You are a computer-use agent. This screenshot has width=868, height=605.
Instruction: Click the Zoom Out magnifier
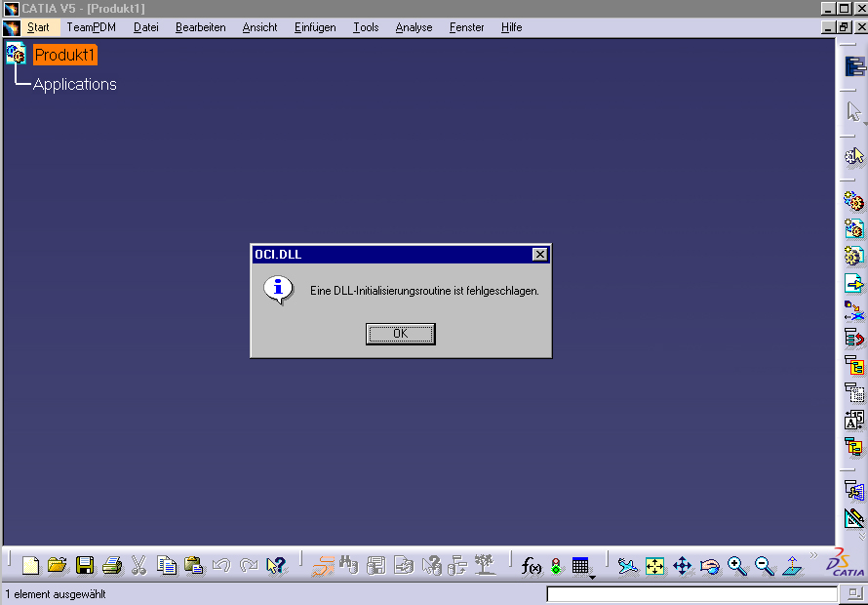(x=765, y=566)
